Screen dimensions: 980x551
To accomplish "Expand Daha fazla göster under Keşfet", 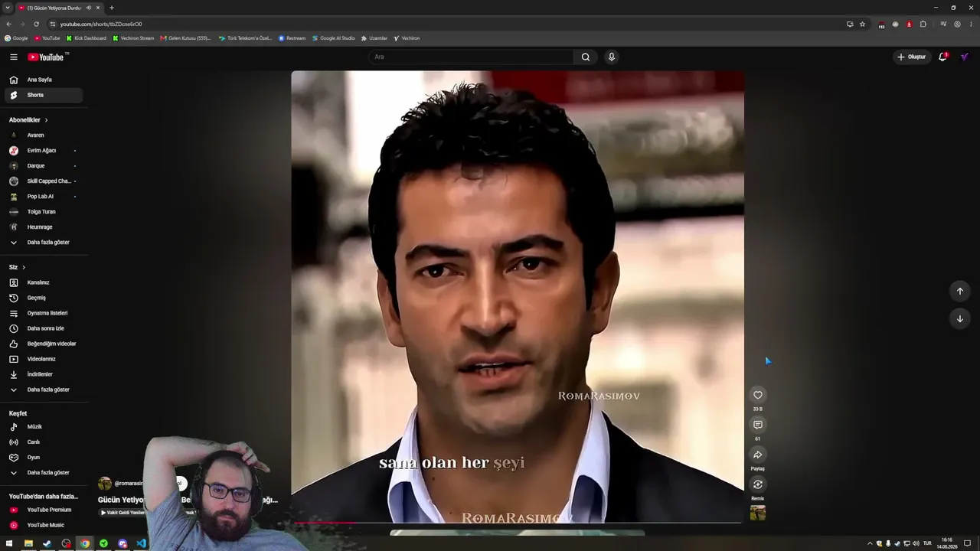I will point(44,473).
